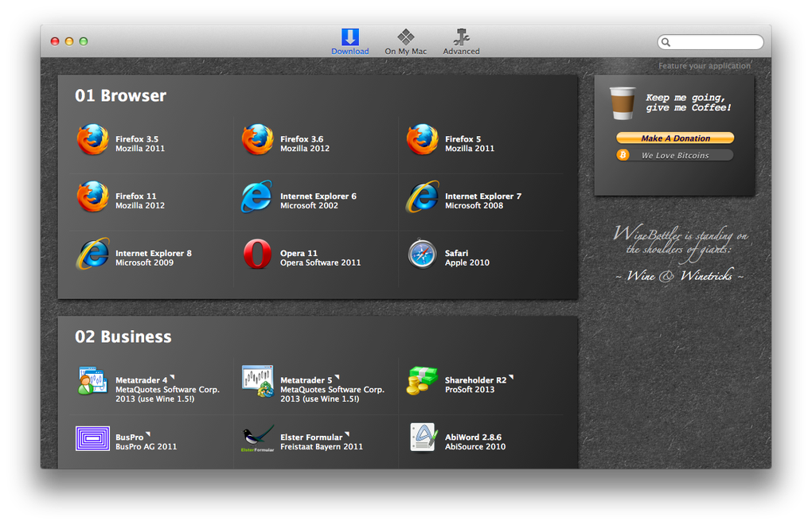The width and height of the screenshot is (812, 525).
Task: Click the Internet Explorer 8 icon
Action: [x=92, y=254]
